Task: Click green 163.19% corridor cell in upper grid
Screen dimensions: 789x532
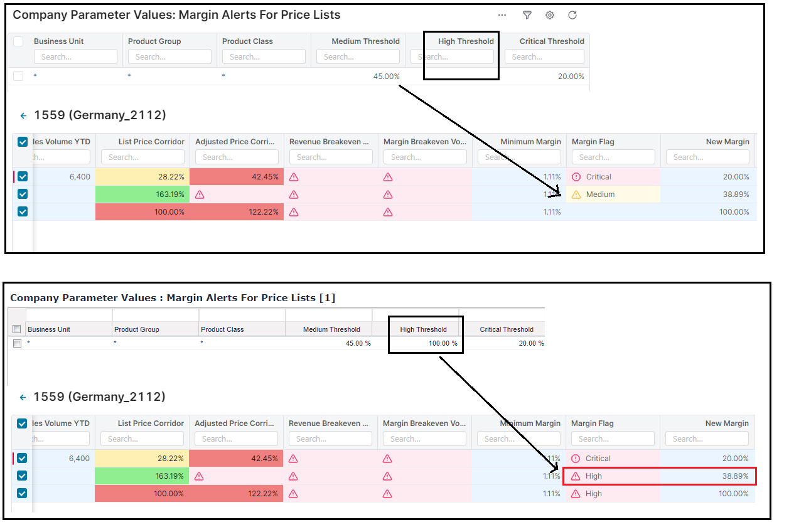Action: (142, 194)
